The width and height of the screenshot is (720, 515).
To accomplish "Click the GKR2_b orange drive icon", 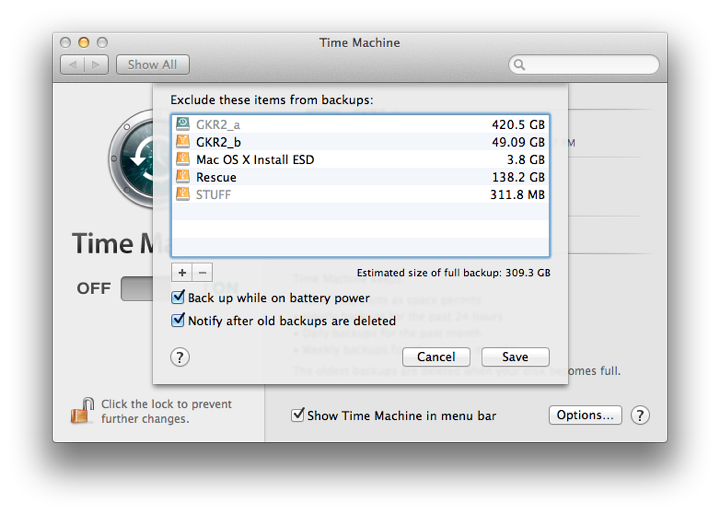I will click(183, 141).
